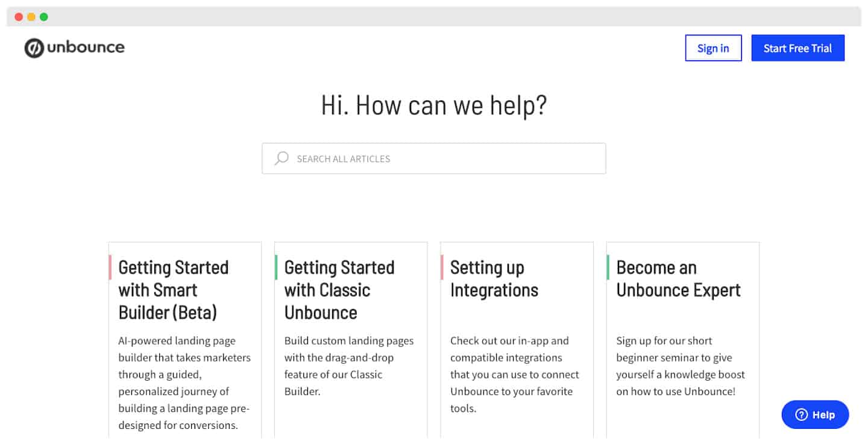Start a free trial
The image size is (868, 444).
point(797,48)
